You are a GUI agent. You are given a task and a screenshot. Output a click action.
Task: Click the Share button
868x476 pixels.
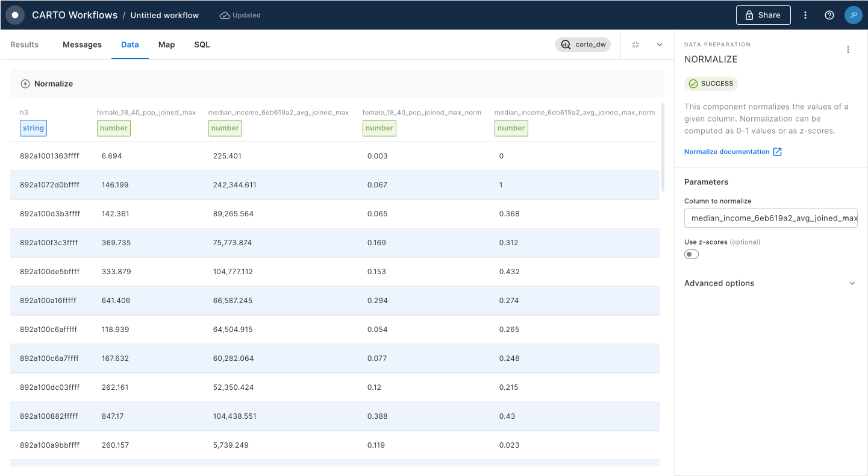pos(763,15)
